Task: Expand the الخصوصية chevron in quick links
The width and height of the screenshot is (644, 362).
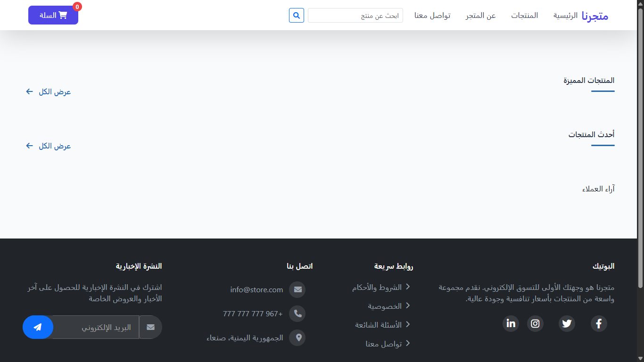Action: point(408,305)
